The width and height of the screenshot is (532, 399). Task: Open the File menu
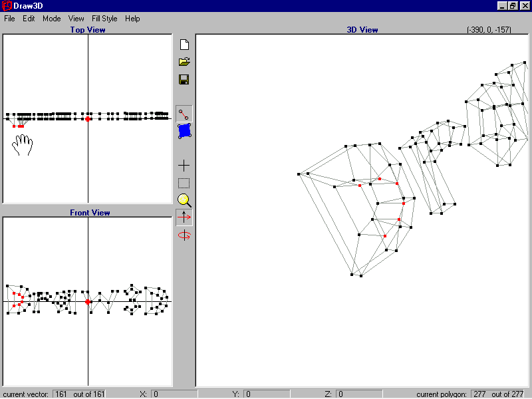tap(9, 19)
